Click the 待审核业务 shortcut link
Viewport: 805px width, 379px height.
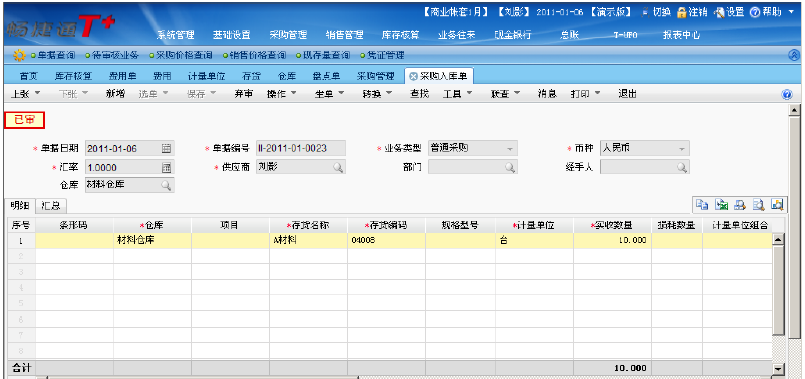pyautogui.click(x=115, y=55)
